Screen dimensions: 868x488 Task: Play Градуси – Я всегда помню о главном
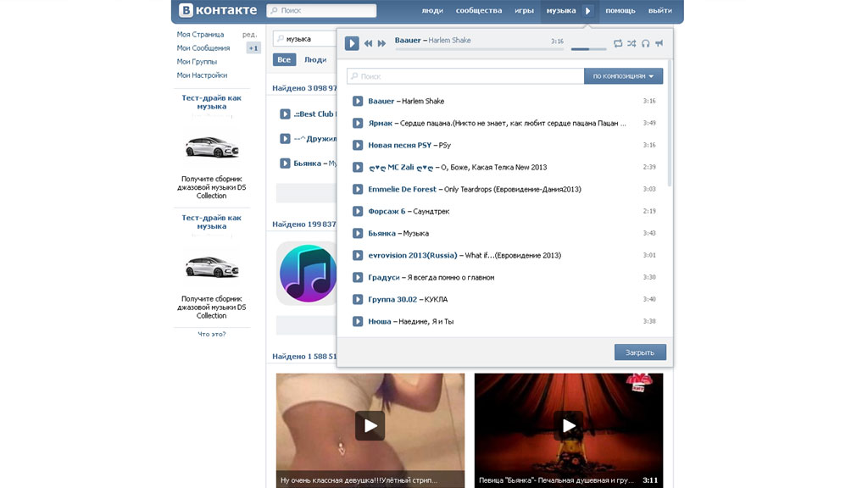pos(358,277)
